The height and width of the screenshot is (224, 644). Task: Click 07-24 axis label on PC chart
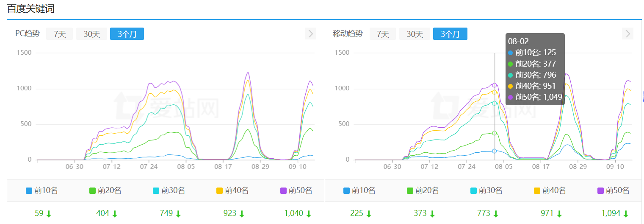coord(149,167)
